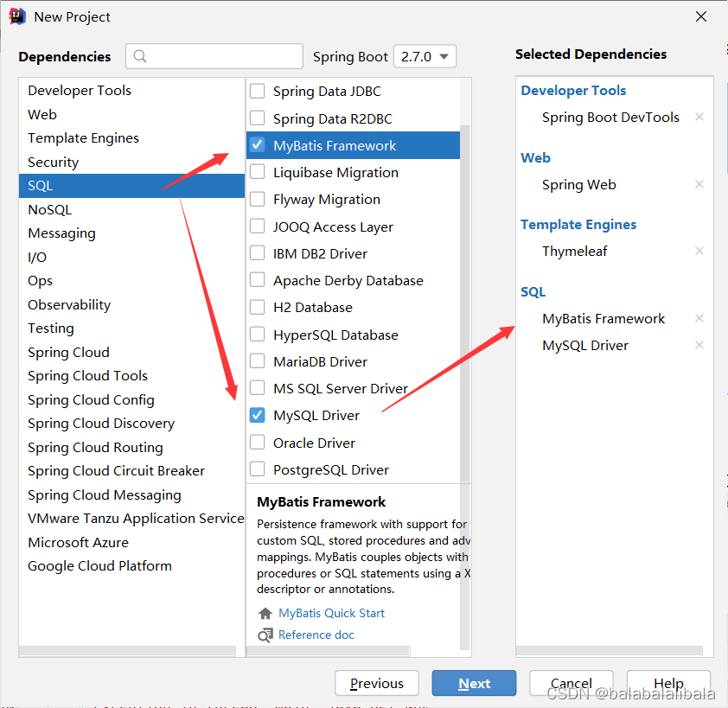Uncheck the MyBatis Framework checkbox

pyautogui.click(x=257, y=145)
